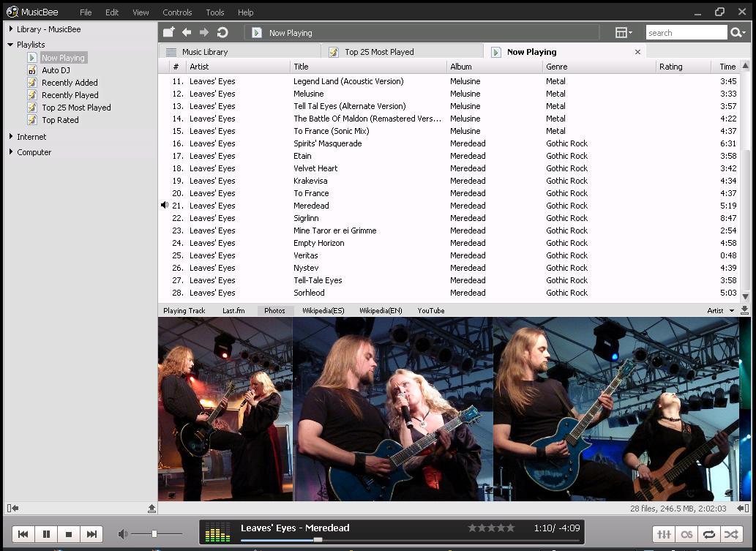
Task: Open the equalizer icon
Action: point(664,534)
